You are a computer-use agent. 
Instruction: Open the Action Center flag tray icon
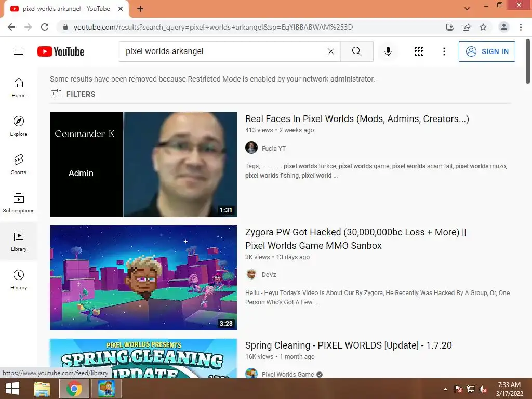(458, 389)
